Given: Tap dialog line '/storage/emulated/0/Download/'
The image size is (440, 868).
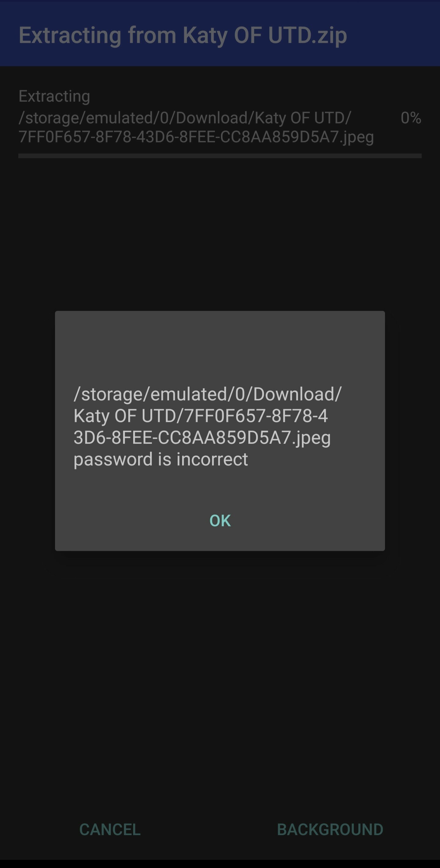Looking at the screenshot, I should coord(208,394).
